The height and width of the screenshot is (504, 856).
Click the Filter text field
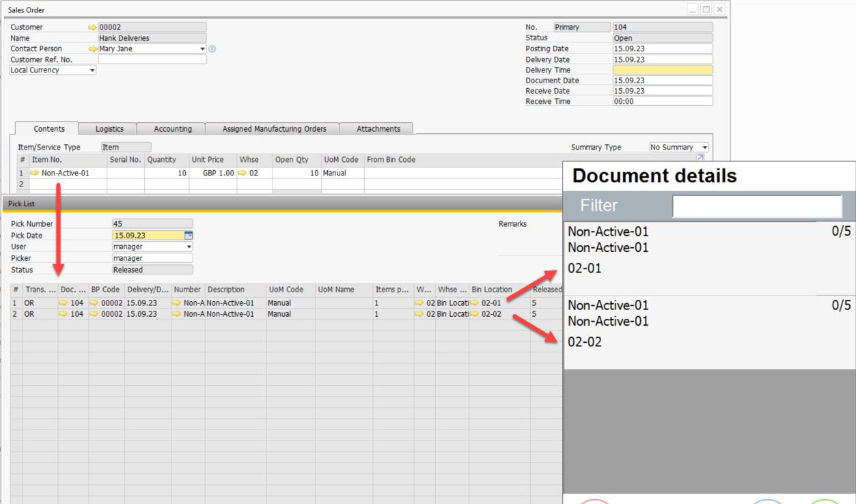click(x=757, y=206)
